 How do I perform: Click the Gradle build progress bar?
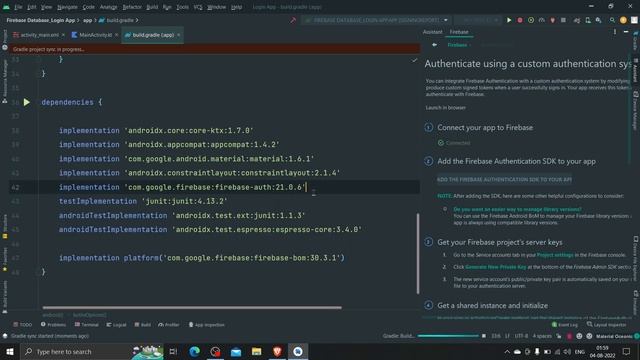click(x=448, y=336)
